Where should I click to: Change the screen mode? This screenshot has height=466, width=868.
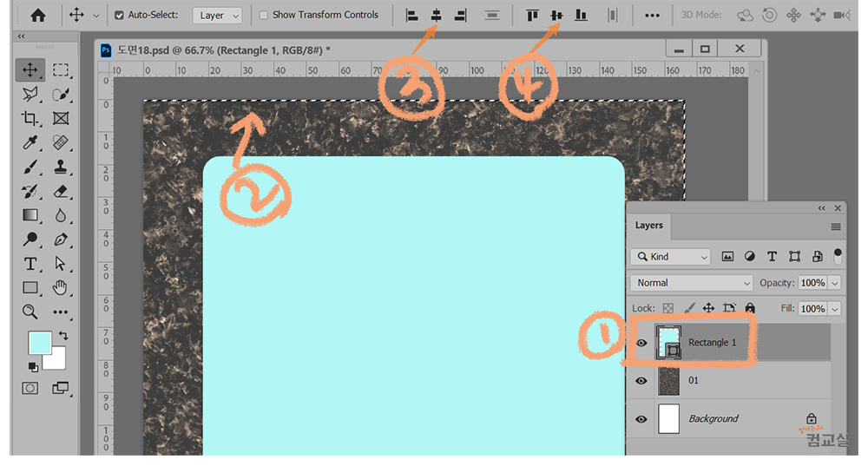pyautogui.click(x=61, y=388)
